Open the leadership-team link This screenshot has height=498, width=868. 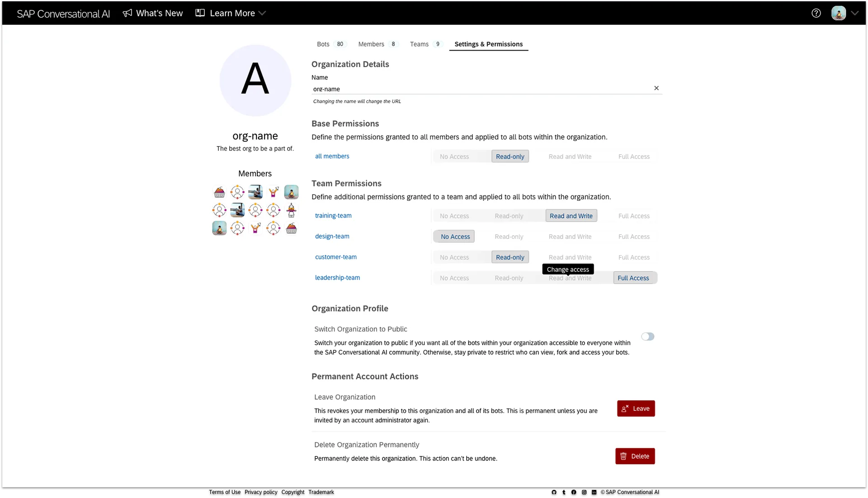coord(338,278)
